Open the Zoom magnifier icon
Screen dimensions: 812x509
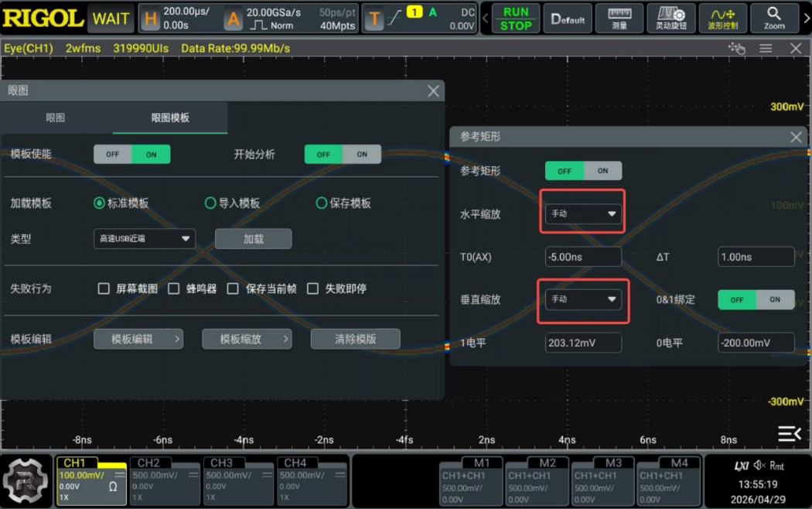(774, 19)
